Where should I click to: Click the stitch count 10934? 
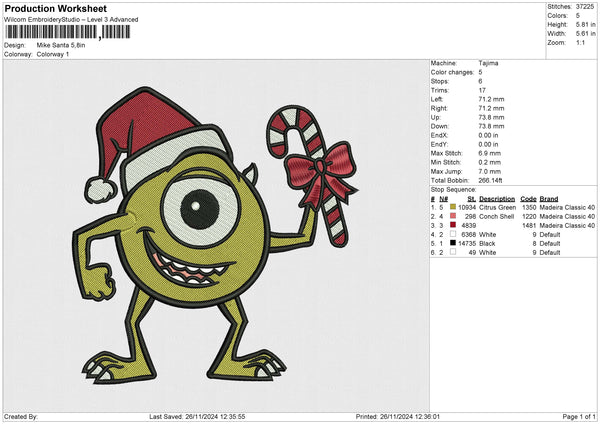tap(467, 207)
